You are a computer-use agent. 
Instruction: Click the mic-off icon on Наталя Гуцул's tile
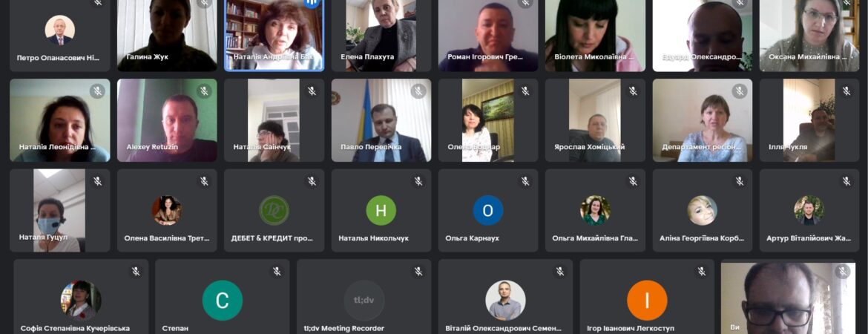coord(97,181)
